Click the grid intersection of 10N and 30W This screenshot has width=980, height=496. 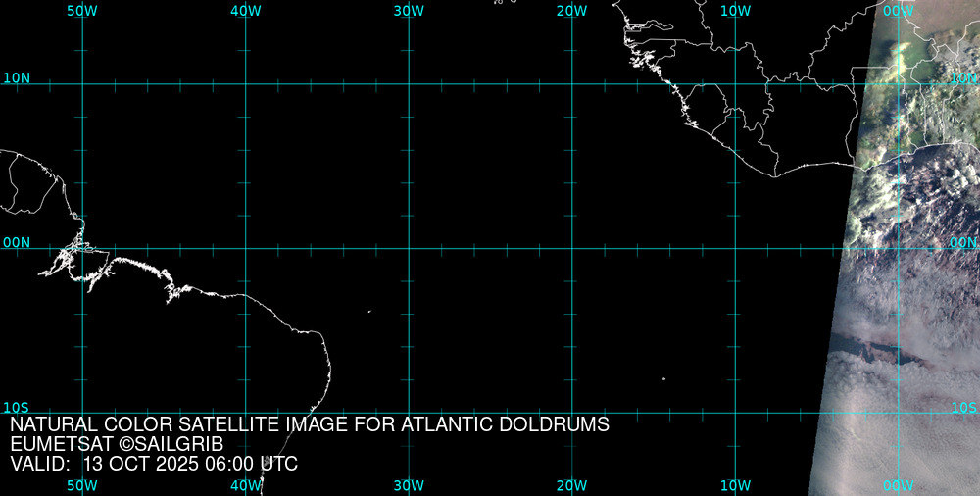[409, 84]
